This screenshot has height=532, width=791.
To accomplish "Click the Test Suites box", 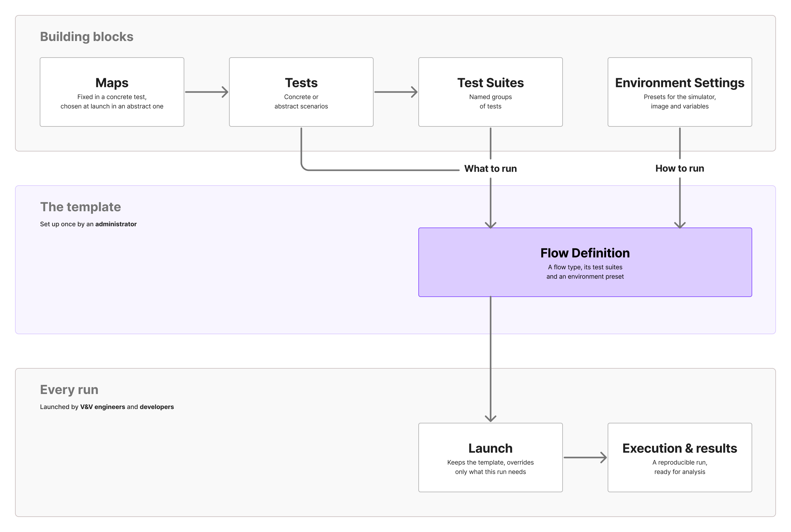I will (491, 92).
